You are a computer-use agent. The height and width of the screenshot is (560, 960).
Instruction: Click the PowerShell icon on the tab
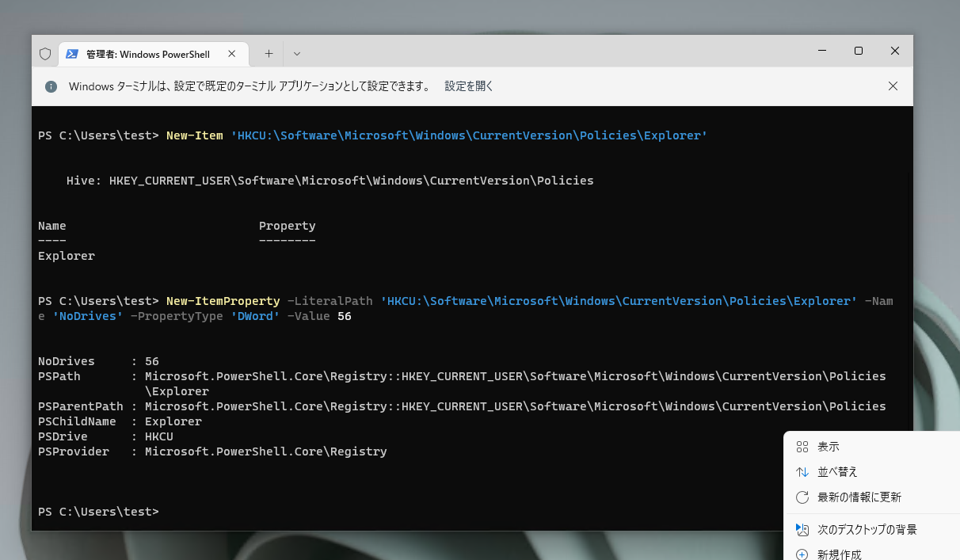pyautogui.click(x=71, y=54)
